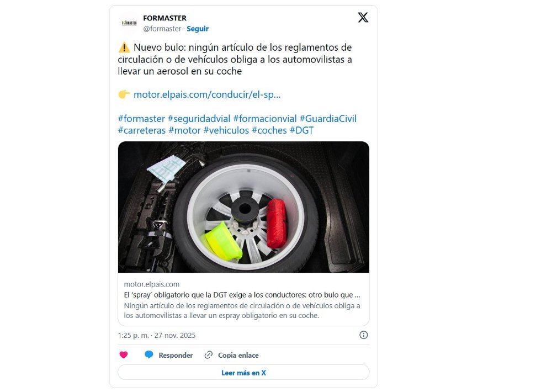The image size is (552, 392).
Task: Open the #DGT hashtag
Action: 302,130
